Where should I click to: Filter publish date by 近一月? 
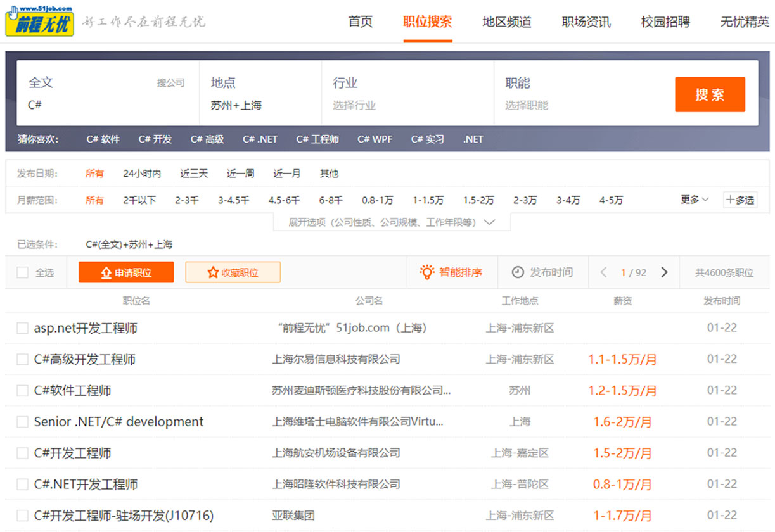coord(287,174)
